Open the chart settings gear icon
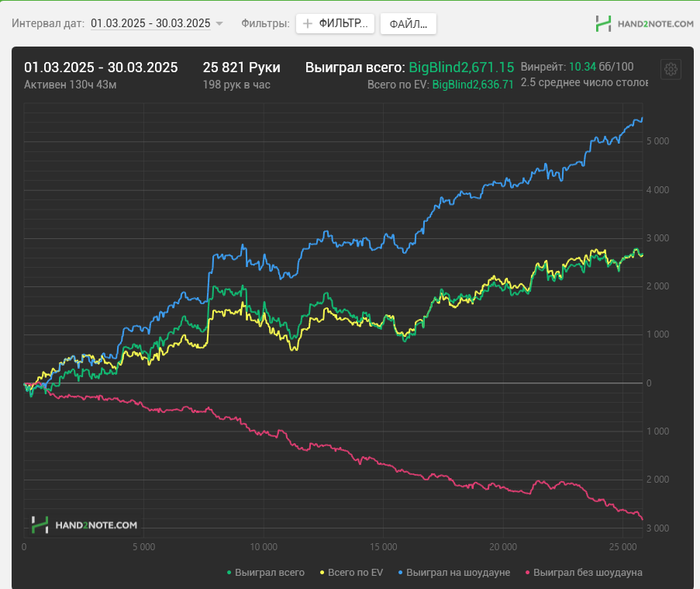Image resolution: width=700 pixels, height=589 pixels. (671, 69)
